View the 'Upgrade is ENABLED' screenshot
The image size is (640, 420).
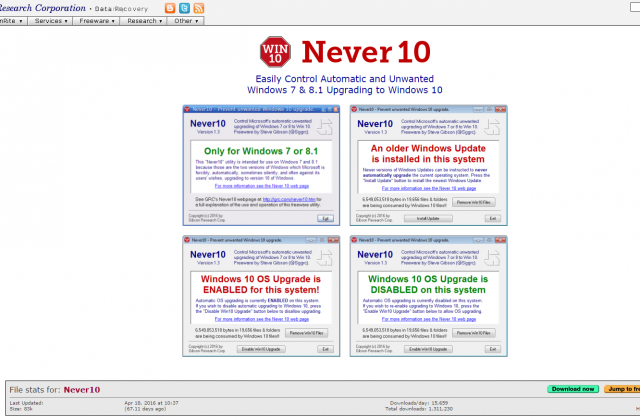[x=261, y=296]
